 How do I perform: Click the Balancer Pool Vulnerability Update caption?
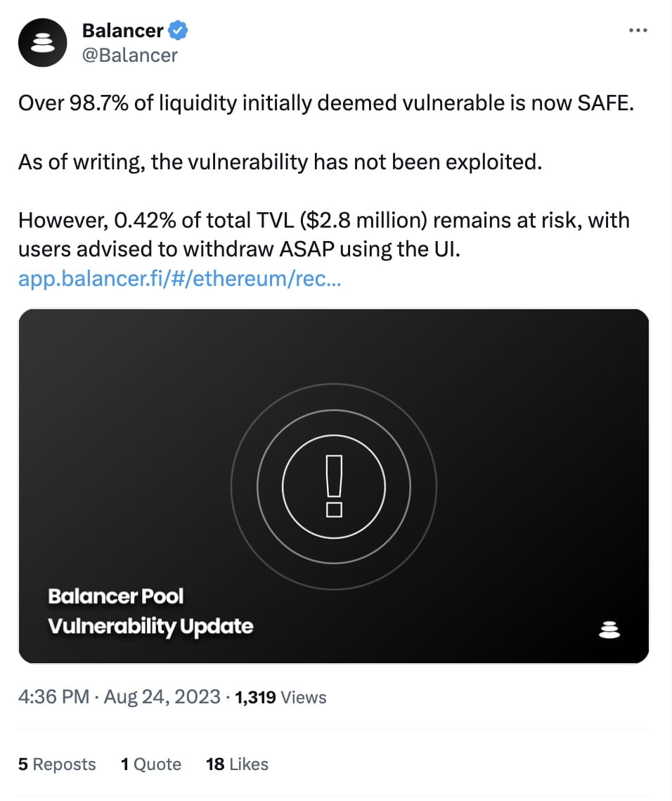coord(151,610)
